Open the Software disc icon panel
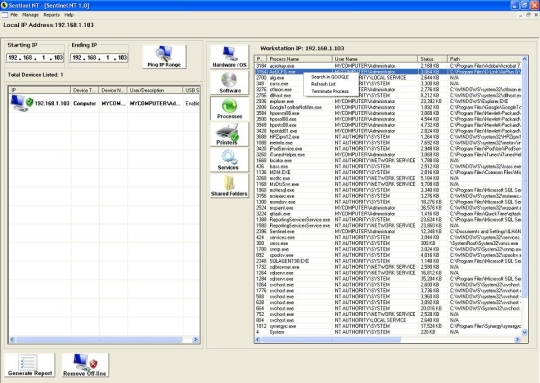540x383 pixels. [x=229, y=83]
